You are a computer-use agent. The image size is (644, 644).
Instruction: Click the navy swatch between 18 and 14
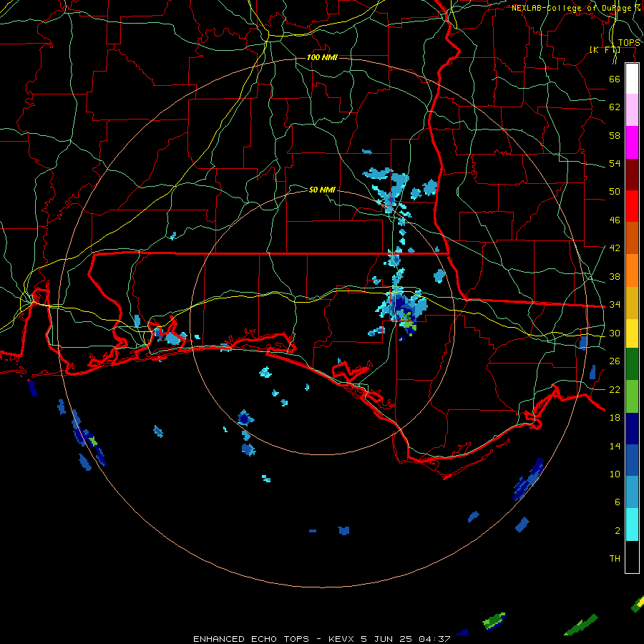(x=632, y=429)
